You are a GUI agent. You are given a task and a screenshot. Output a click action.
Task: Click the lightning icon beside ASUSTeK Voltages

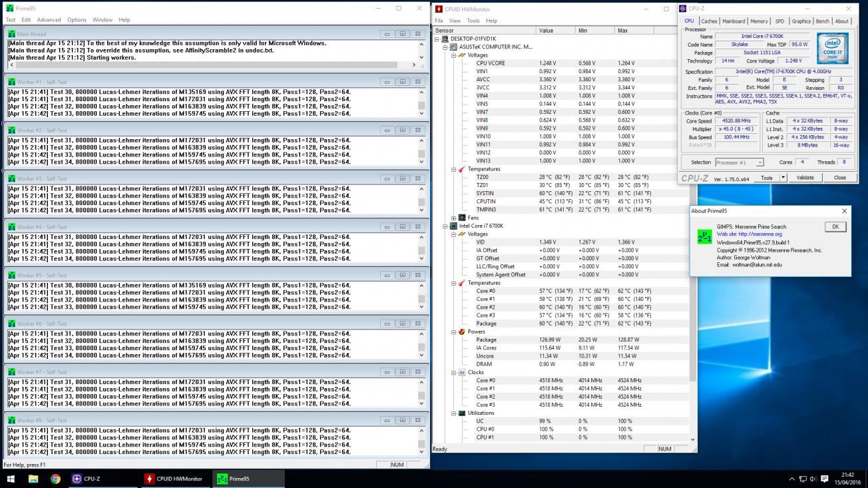pyautogui.click(x=462, y=55)
